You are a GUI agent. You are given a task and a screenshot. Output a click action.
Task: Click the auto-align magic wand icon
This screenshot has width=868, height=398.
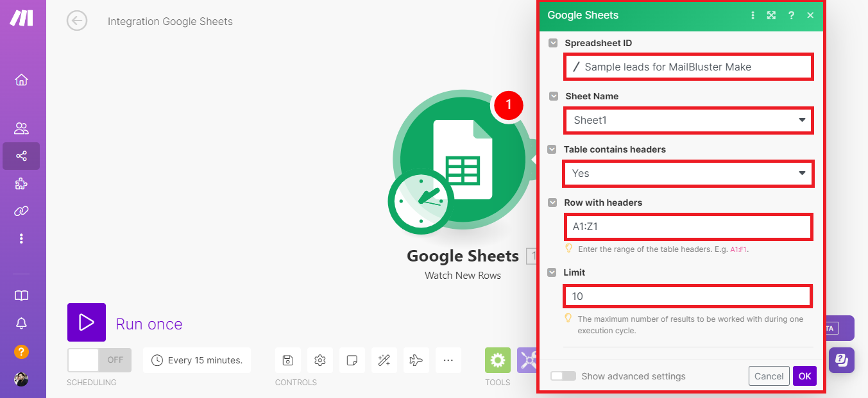(384, 360)
